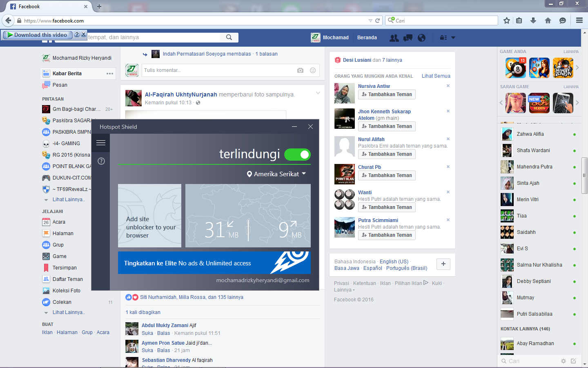Viewport: 588px width, 368px height.
Task: Open Facebook messages icon in top bar
Action: point(408,38)
